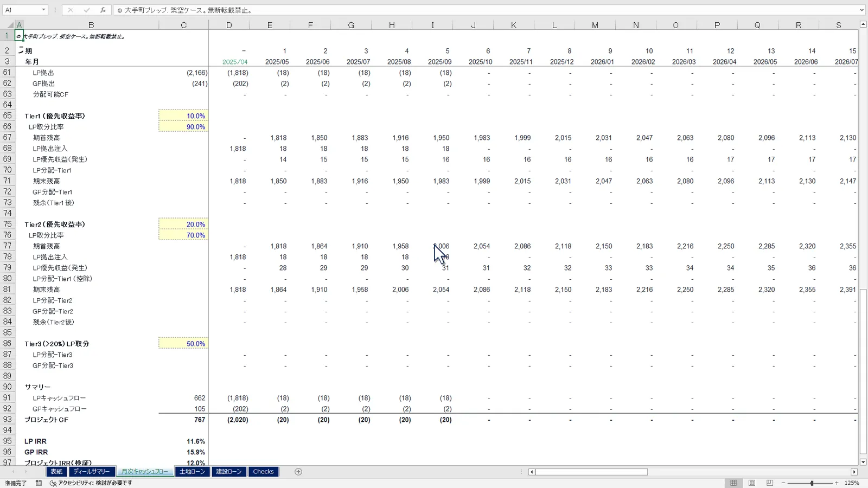The height and width of the screenshot is (488, 868).
Task: Click the next sheet navigation arrow
Action: [x=26, y=472]
